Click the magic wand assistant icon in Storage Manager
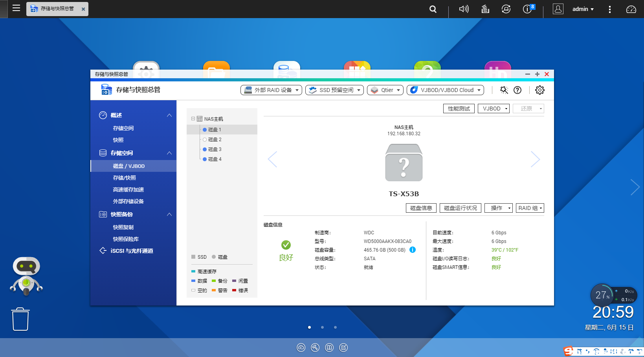Image resolution: width=644 pixels, height=357 pixels. coord(504,90)
